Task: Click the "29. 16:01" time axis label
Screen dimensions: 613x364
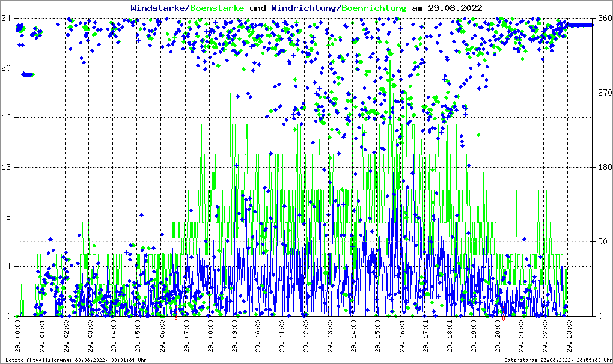Action: coord(402,336)
